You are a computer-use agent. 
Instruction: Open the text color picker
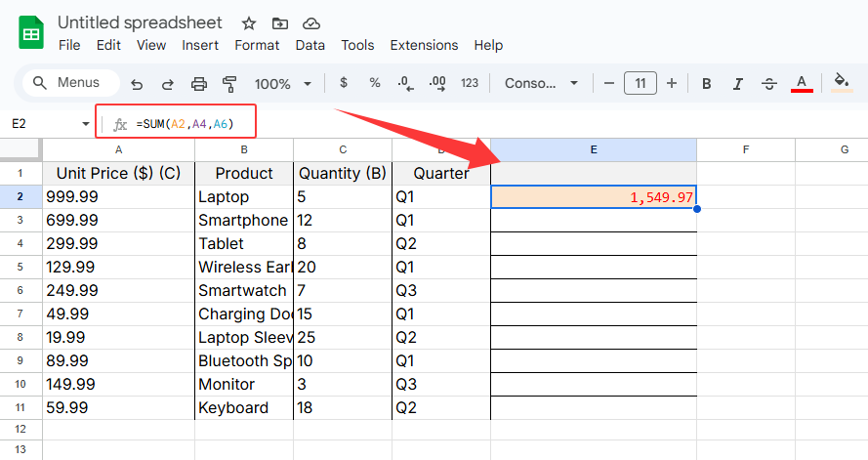pyautogui.click(x=802, y=84)
